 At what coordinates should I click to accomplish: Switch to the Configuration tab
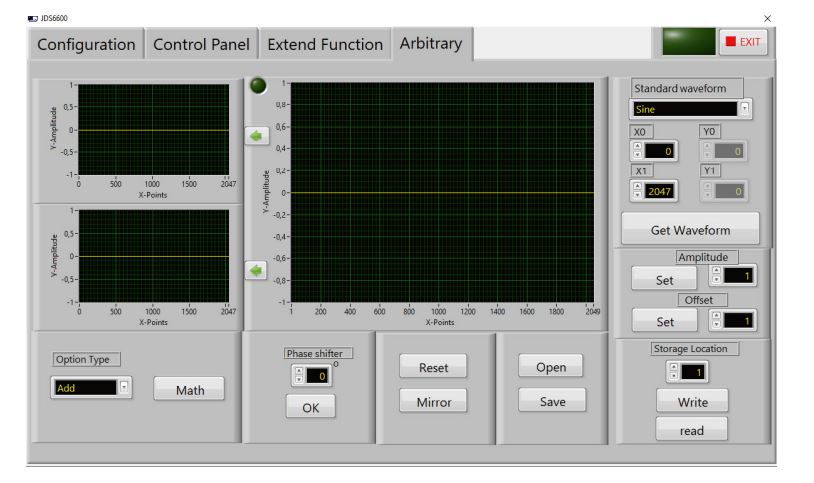click(x=86, y=44)
